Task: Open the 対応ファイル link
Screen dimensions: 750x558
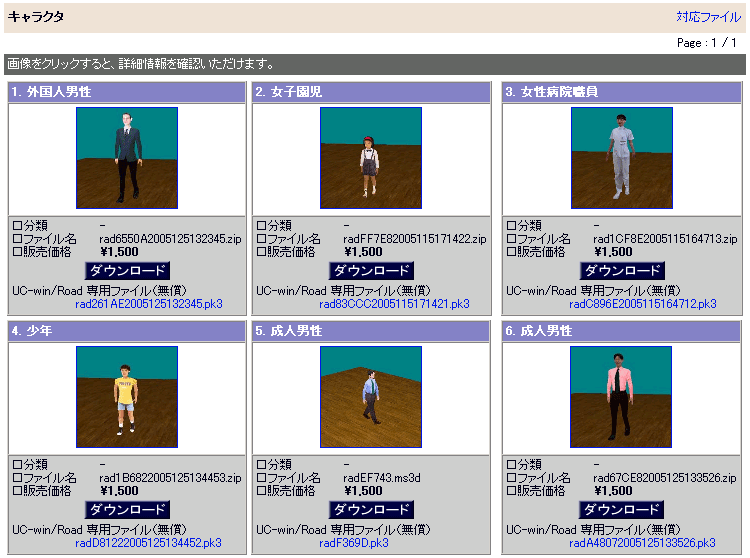Action: tap(708, 17)
